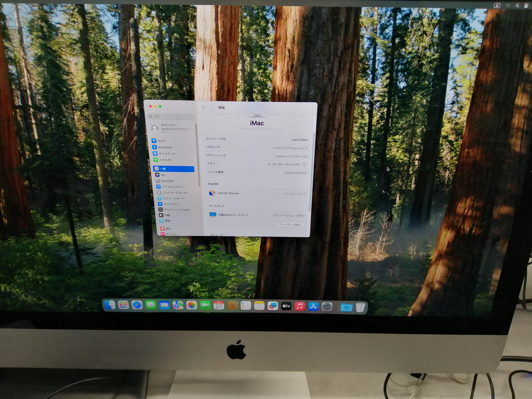Open the Trash in the Dock

360,307
